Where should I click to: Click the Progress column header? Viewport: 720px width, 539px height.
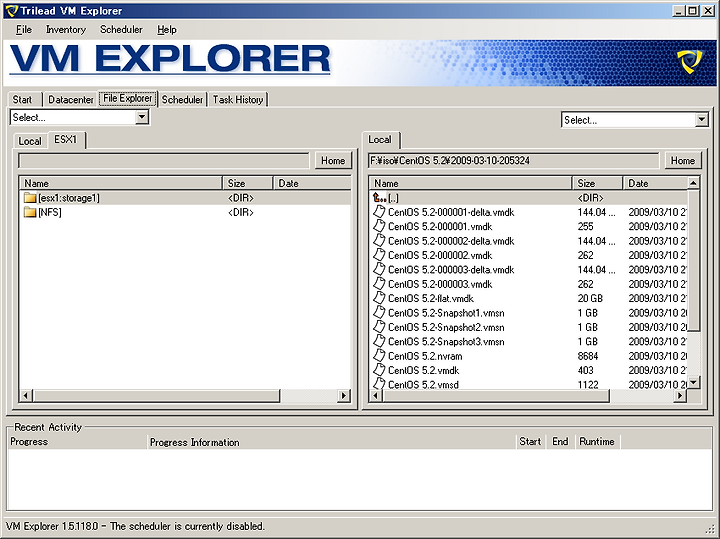click(x=77, y=442)
